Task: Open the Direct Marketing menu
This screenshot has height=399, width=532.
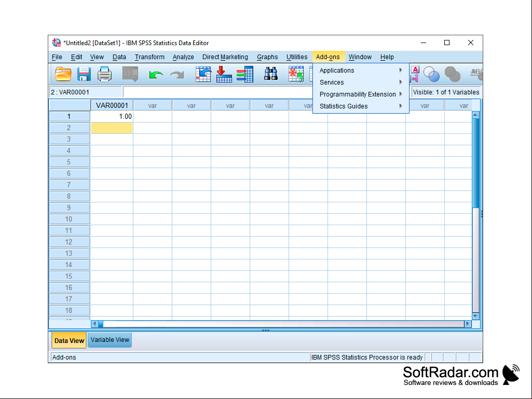Action: [225, 57]
